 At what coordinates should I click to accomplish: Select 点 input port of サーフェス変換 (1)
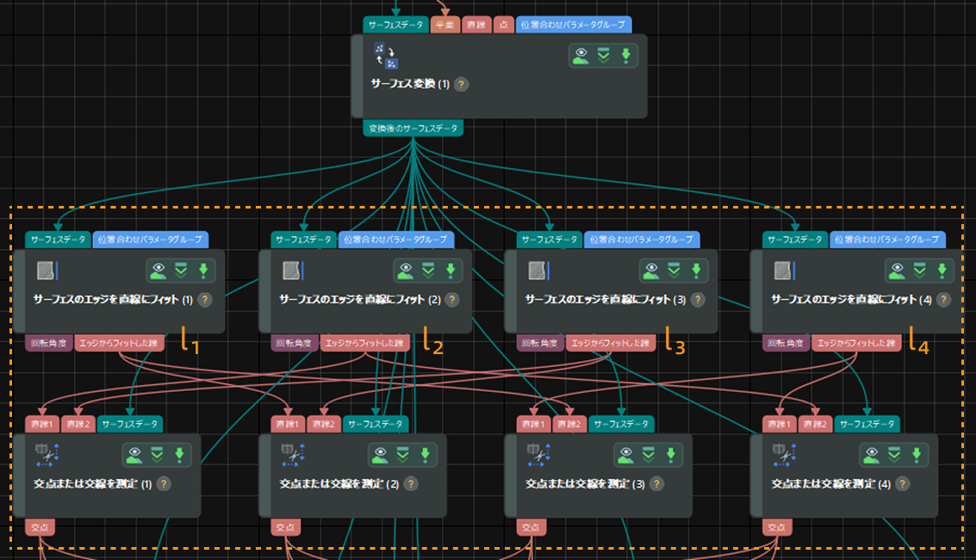coord(503,25)
